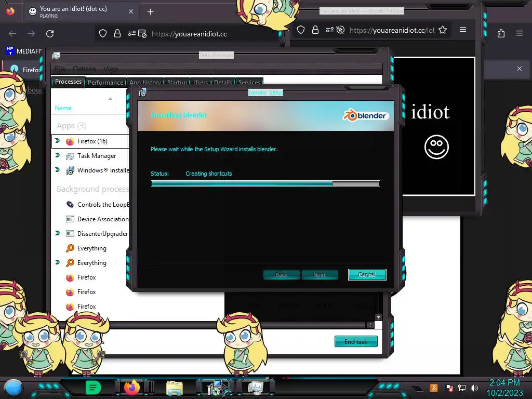Viewport: 532px width, 399px height.
Task: Bookmark the popup page with the star icon
Action: tap(443, 30)
